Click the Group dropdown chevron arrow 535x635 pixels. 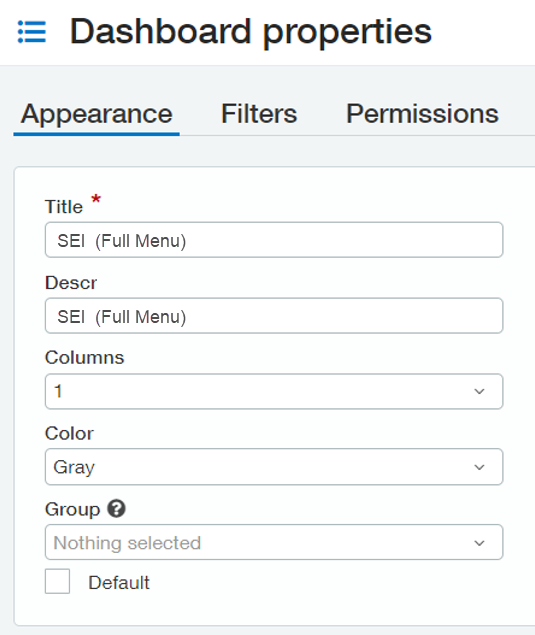tap(479, 543)
